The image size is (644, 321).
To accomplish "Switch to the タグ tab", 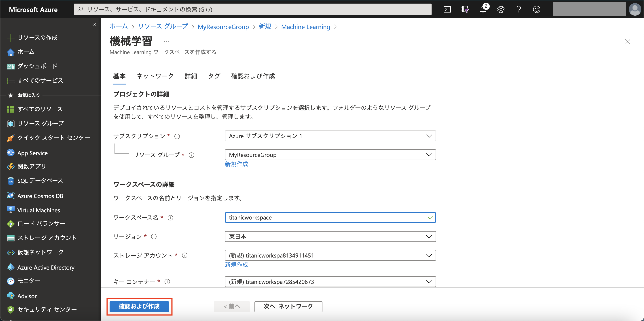I will pyautogui.click(x=214, y=76).
